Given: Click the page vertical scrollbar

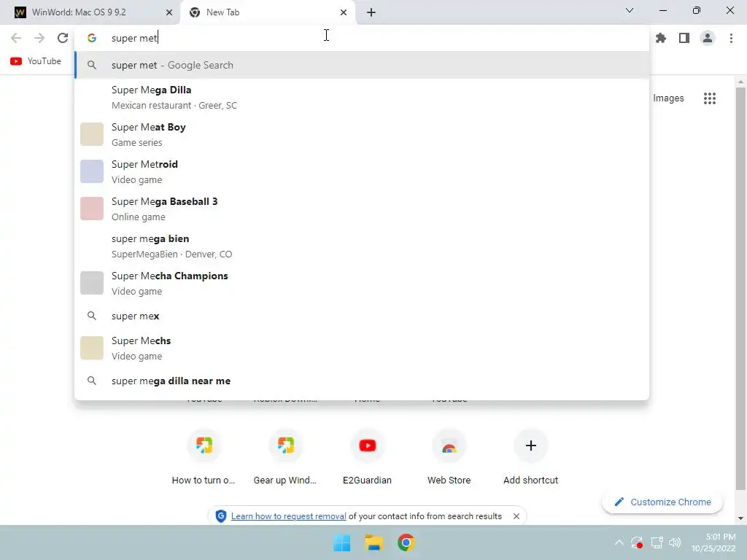Looking at the screenshot, I should pos(740,288).
